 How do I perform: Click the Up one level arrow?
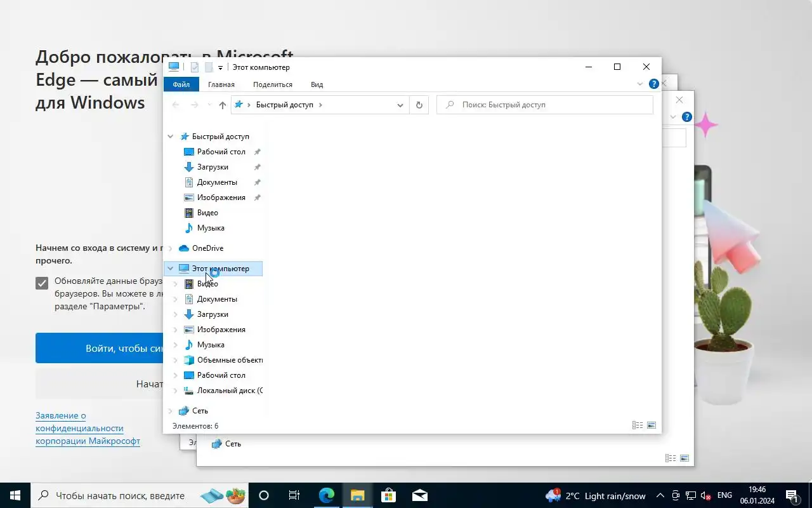click(222, 105)
